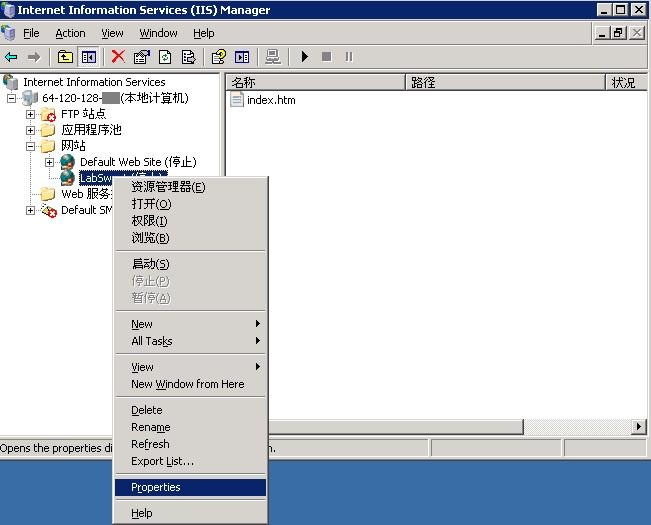Choose Help at bottom of context menu

pos(191,513)
